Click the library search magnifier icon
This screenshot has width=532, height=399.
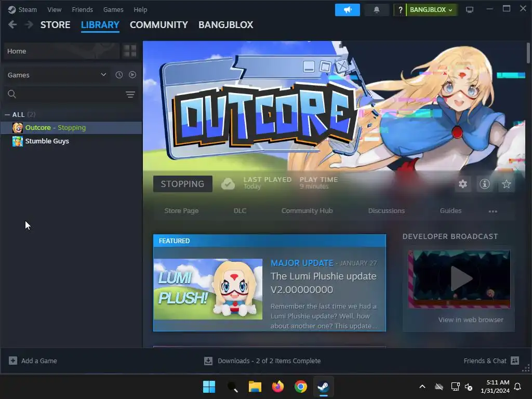point(12,94)
